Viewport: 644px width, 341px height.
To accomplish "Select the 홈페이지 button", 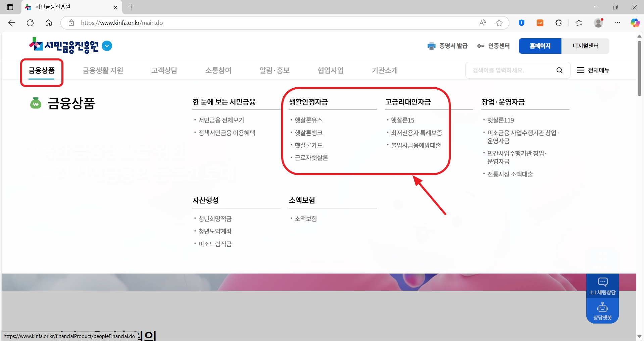I will (x=540, y=46).
